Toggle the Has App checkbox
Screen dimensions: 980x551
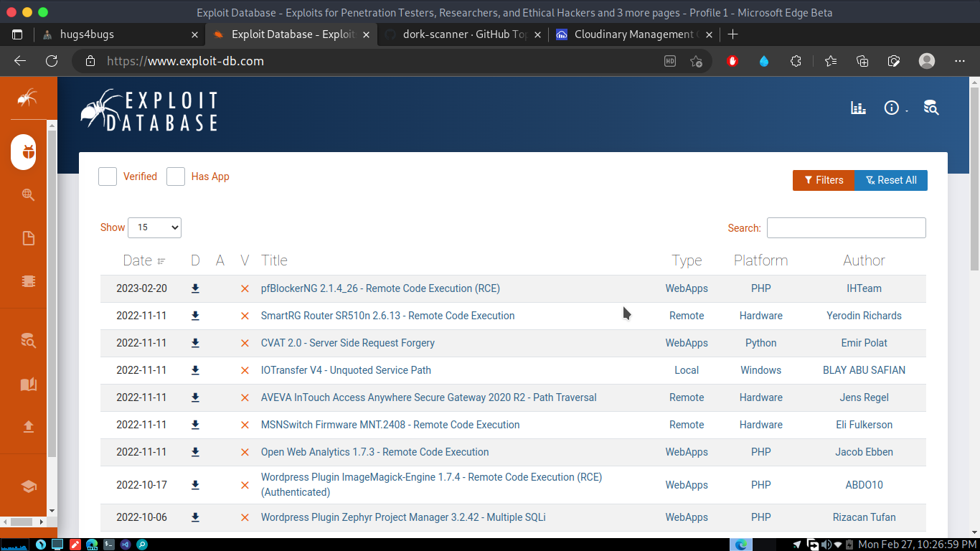[x=176, y=176]
